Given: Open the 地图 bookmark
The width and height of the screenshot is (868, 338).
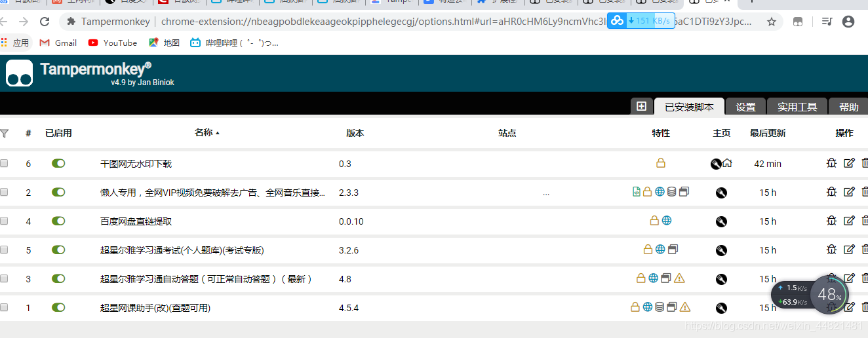Looking at the screenshot, I should (164, 43).
